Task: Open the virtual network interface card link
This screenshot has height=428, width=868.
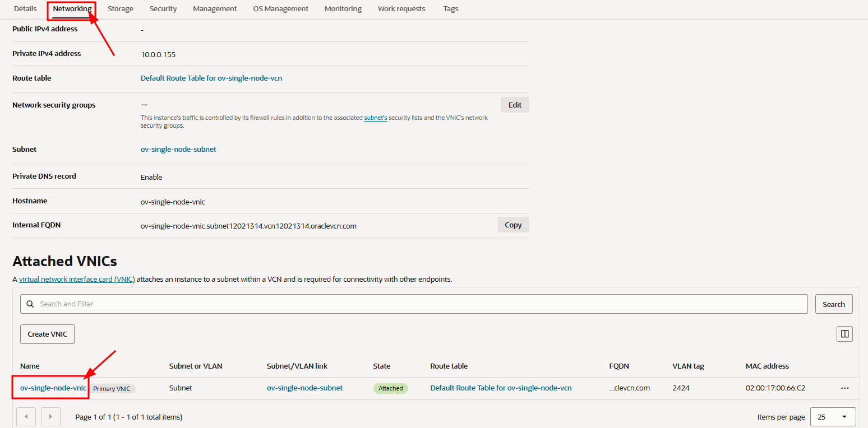Action: pyautogui.click(x=77, y=279)
